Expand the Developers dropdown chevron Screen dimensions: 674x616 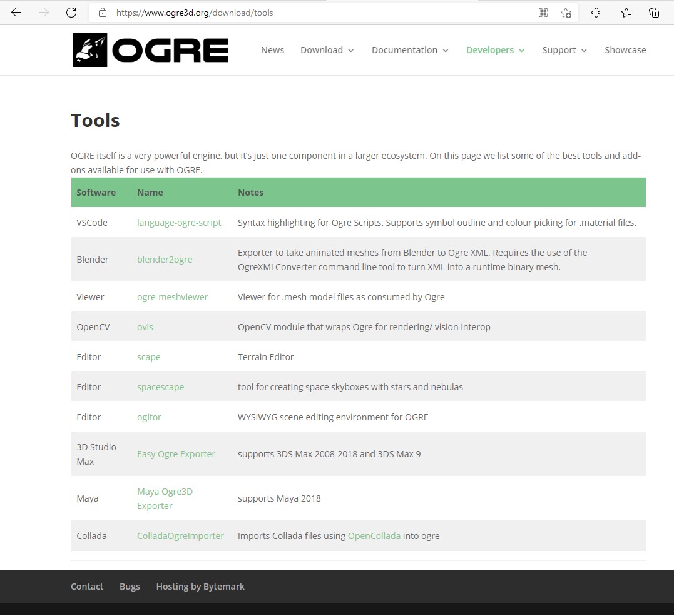coord(521,51)
